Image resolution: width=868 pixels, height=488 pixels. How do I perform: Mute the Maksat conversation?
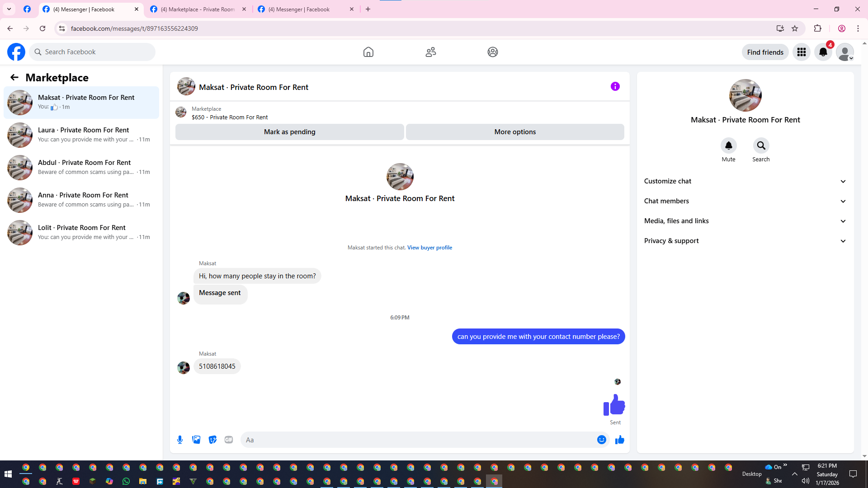[x=728, y=145]
